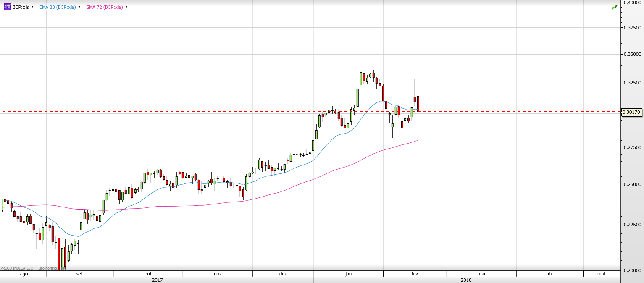
Task: Click the 0,22500 price axis label
Action: pyautogui.click(x=632, y=225)
